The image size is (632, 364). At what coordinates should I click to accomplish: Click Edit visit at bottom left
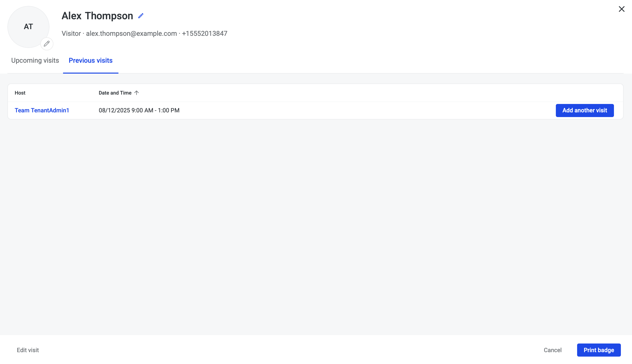[28, 350]
